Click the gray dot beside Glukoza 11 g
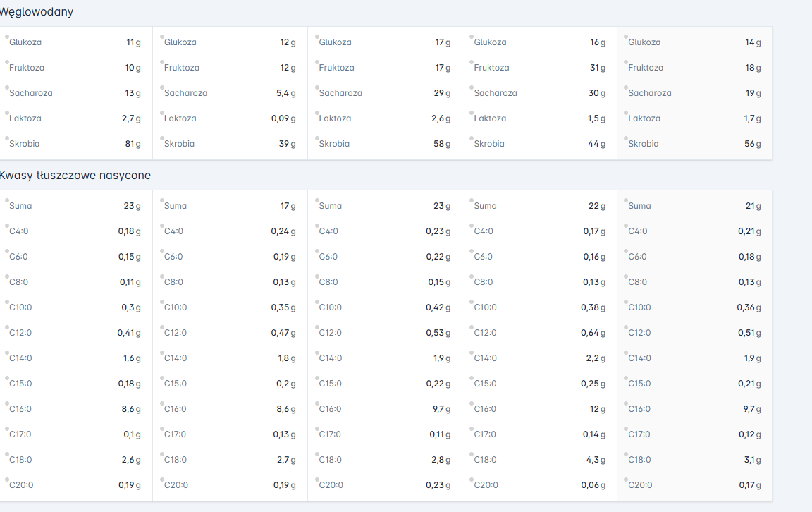This screenshot has width=812, height=512. [7, 37]
